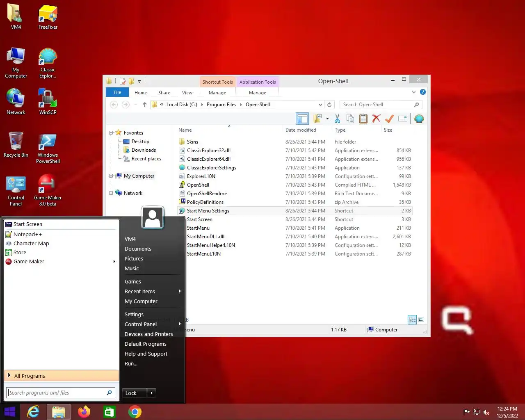Collapse the Favorites tree node
The width and height of the screenshot is (525, 420).
[x=111, y=133]
